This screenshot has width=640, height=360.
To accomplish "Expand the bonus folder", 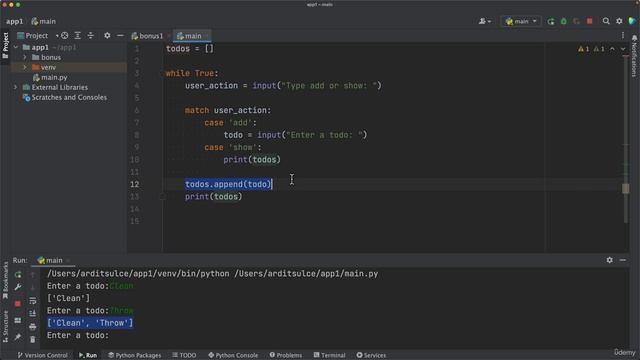I will 25,58.
